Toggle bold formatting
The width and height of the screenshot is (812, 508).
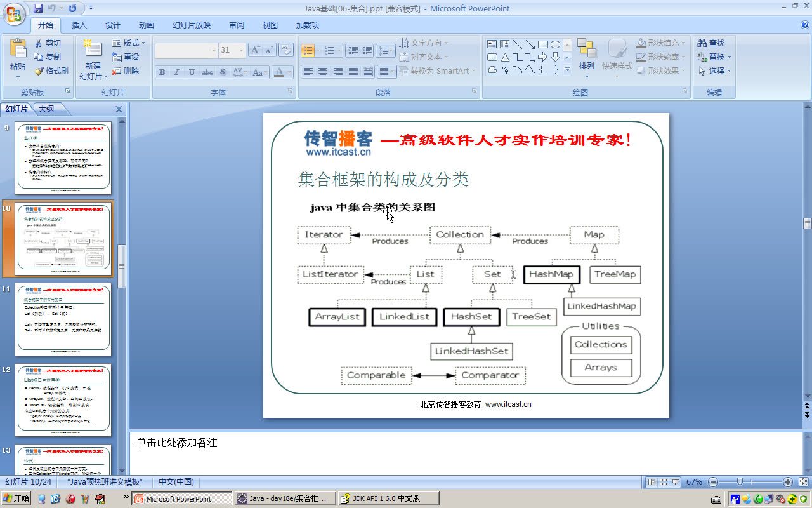pyautogui.click(x=162, y=72)
